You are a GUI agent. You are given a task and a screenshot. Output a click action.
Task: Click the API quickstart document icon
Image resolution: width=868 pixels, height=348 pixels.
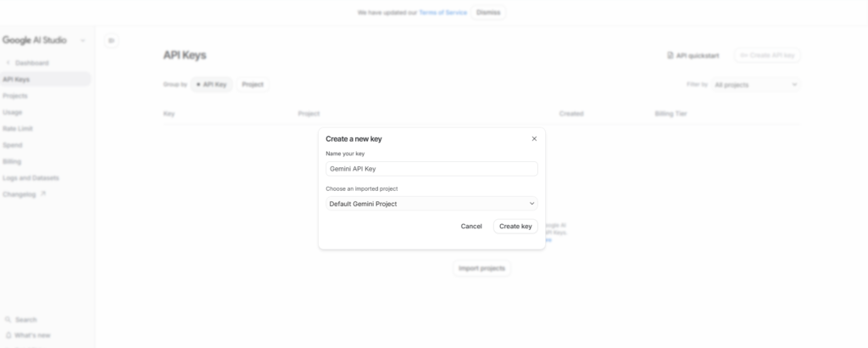coord(670,56)
